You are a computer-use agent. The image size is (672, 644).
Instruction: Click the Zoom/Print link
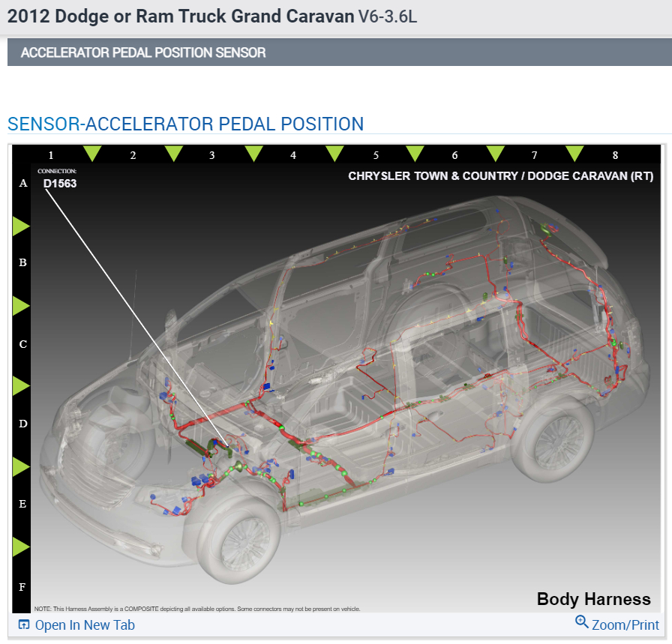pos(625,625)
